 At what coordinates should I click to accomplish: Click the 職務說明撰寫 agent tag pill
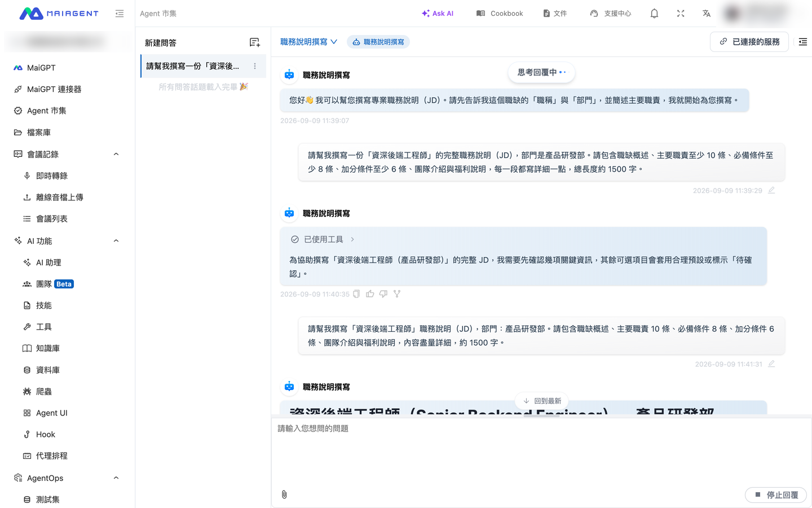click(378, 42)
